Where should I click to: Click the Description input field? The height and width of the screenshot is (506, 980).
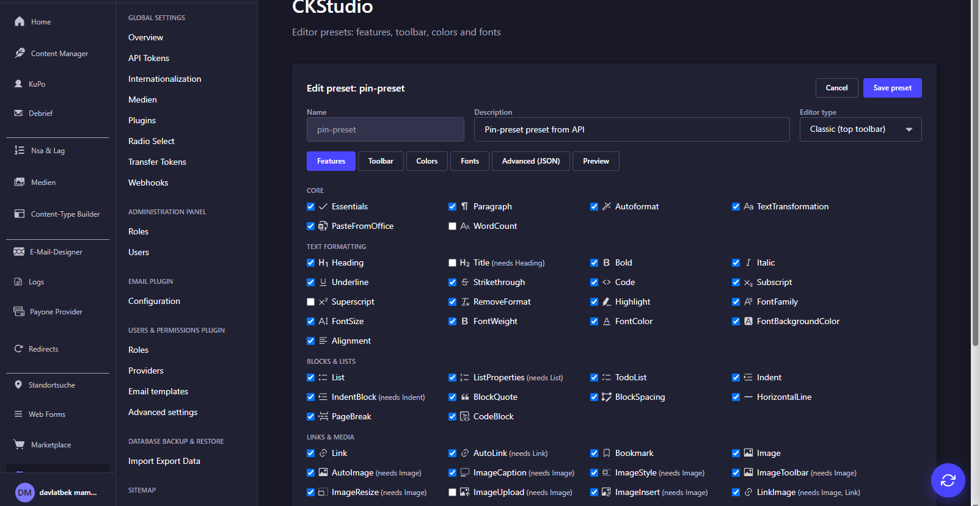click(632, 129)
